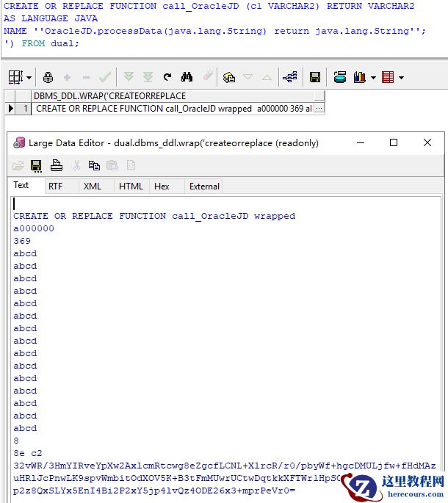Go to previous record up triangle
Viewport: 448px width, 503px height.
267,77
